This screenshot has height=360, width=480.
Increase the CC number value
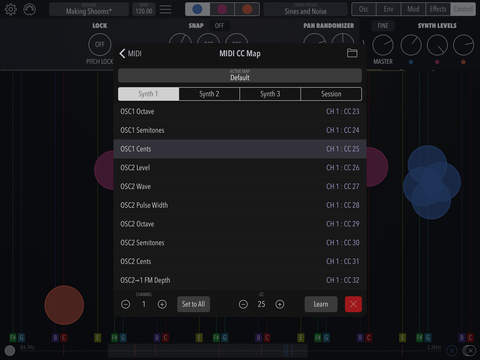click(280, 304)
